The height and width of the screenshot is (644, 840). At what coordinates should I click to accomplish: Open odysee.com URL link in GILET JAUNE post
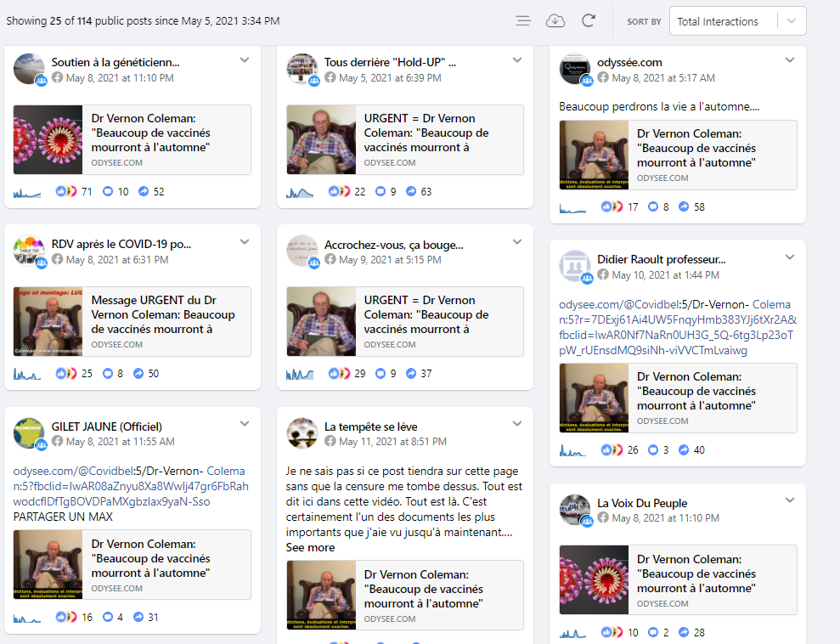tap(131, 486)
